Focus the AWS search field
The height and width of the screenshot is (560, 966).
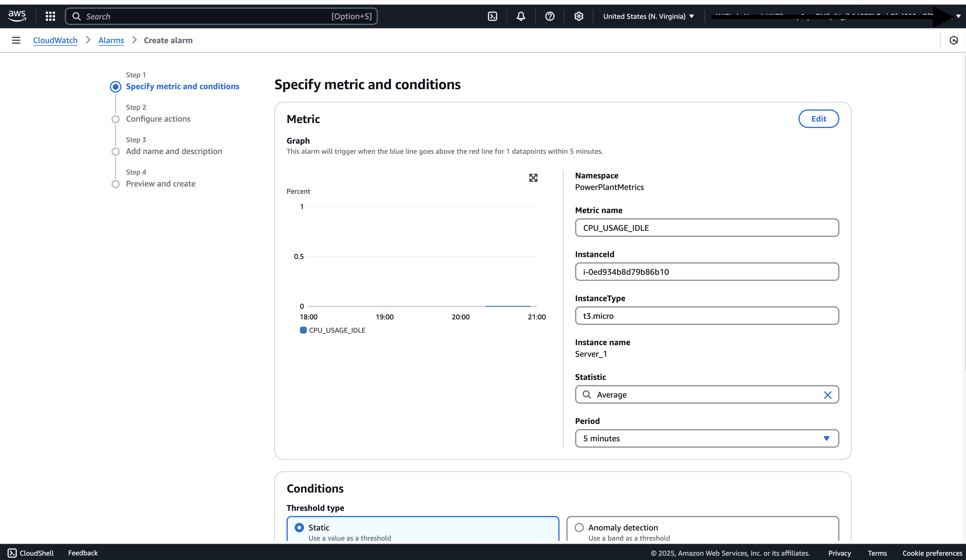[x=221, y=16]
